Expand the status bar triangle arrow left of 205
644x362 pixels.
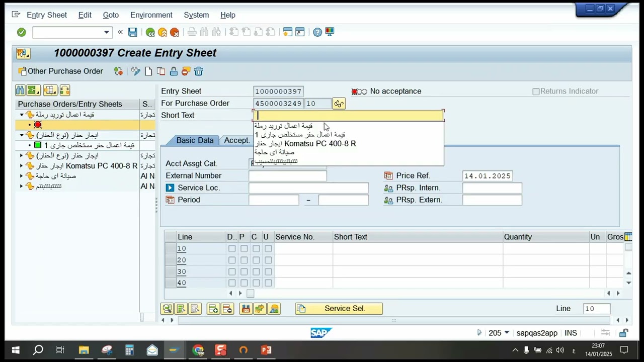(479, 333)
